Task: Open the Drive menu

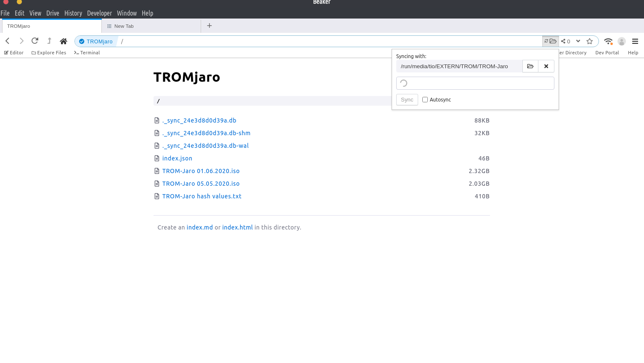Action: click(x=53, y=13)
